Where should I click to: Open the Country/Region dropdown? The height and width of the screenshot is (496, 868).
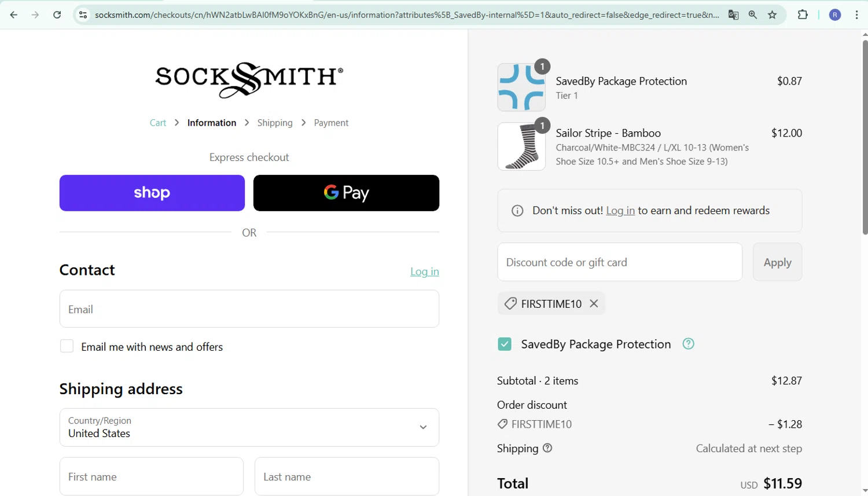pos(249,427)
